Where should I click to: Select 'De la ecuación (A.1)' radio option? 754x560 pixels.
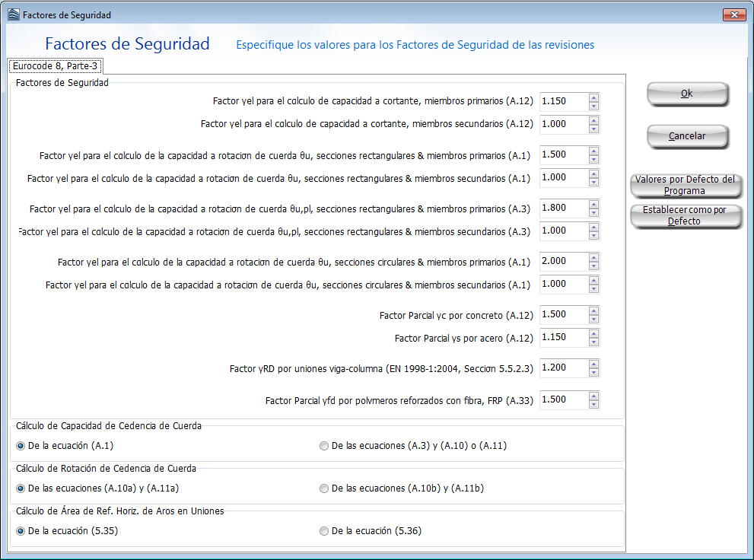(21, 446)
